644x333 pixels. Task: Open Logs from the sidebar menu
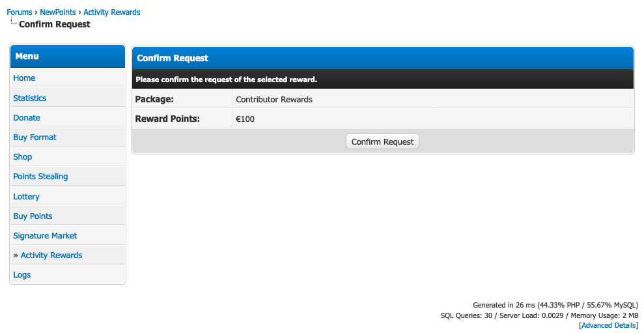pos(22,275)
